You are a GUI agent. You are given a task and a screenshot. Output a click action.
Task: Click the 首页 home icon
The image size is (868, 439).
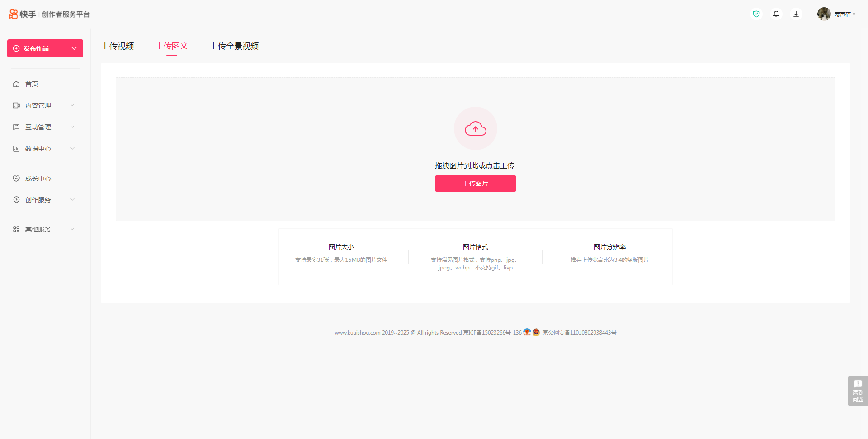point(16,84)
